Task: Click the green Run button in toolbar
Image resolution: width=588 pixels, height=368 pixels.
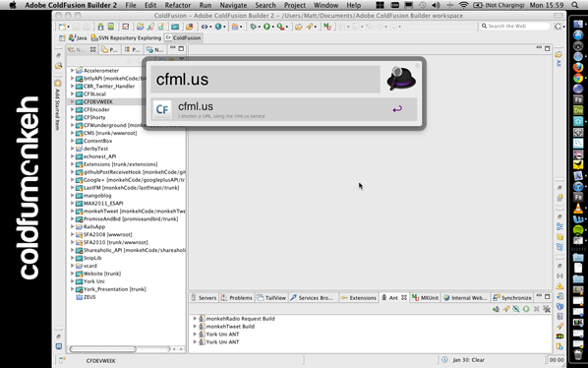Action: 266,27
